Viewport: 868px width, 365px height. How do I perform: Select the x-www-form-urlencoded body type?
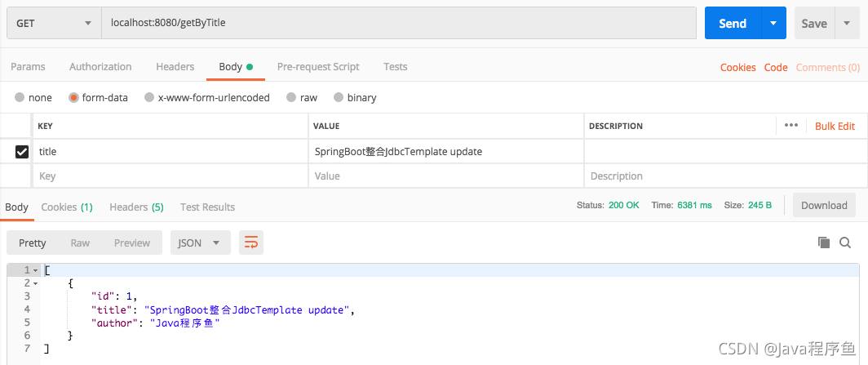pyautogui.click(x=207, y=97)
